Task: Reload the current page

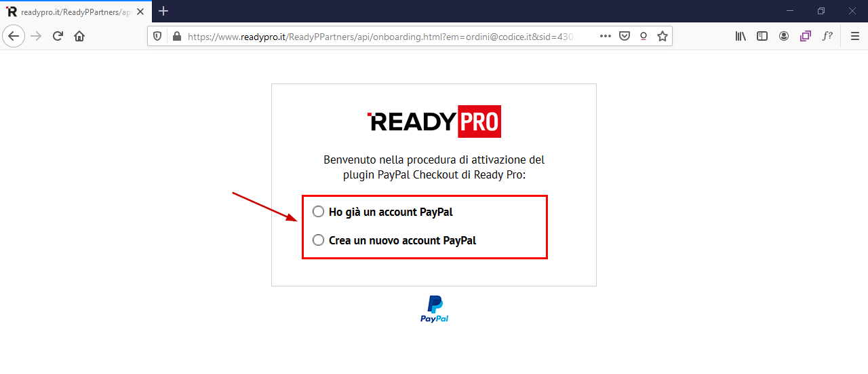Action: (58, 36)
